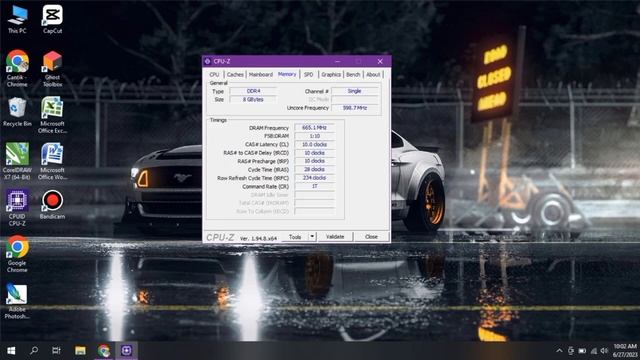Viewport: 640px width, 360px height.
Task: Minimize the CPU-Z window
Action: pyautogui.click(x=338, y=61)
